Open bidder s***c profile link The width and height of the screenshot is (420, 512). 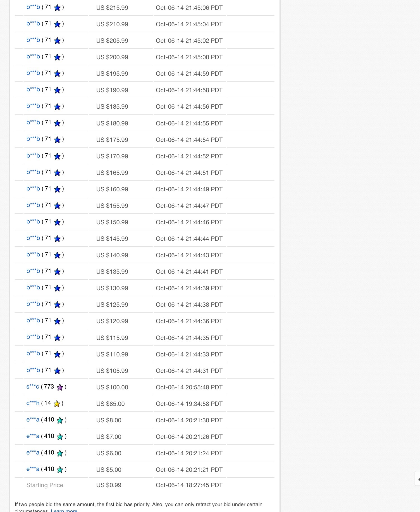[x=33, y=387]
